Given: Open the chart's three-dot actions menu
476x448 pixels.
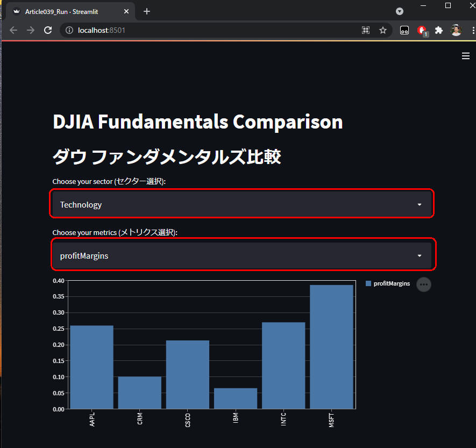Looking at the screenshot, I should [424, 285].
